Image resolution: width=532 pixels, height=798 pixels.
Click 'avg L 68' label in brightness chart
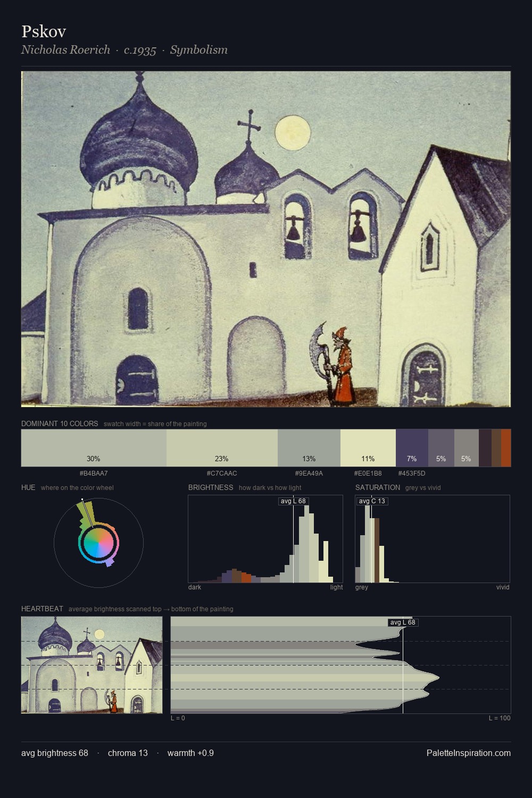[293, 501]
